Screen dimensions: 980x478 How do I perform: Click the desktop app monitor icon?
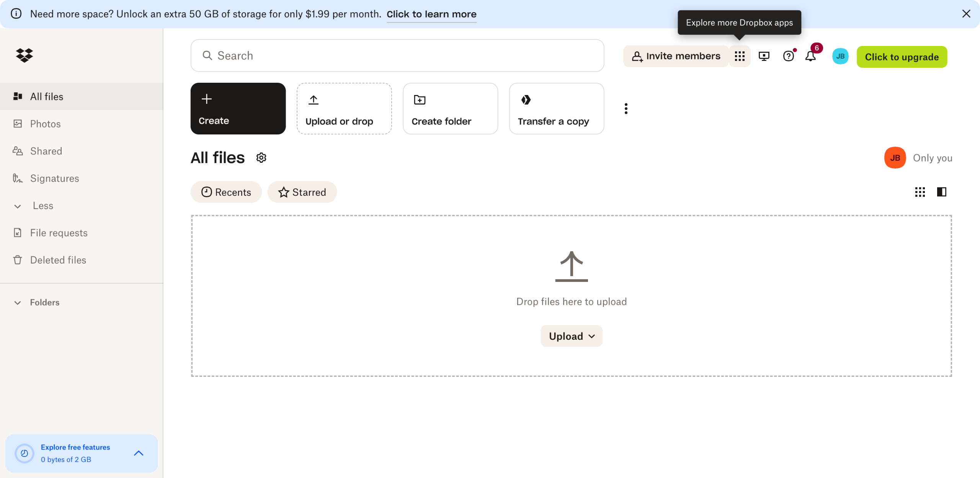(764, 56)
